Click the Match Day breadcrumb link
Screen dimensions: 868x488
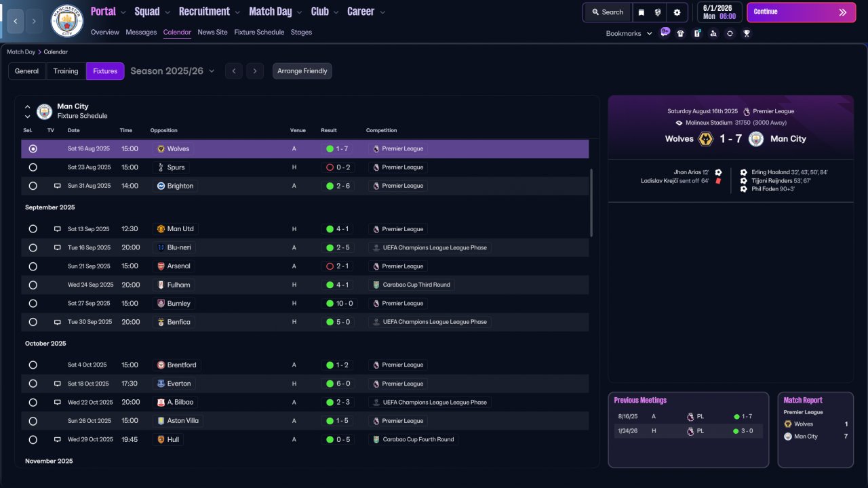tap(20, 52)
